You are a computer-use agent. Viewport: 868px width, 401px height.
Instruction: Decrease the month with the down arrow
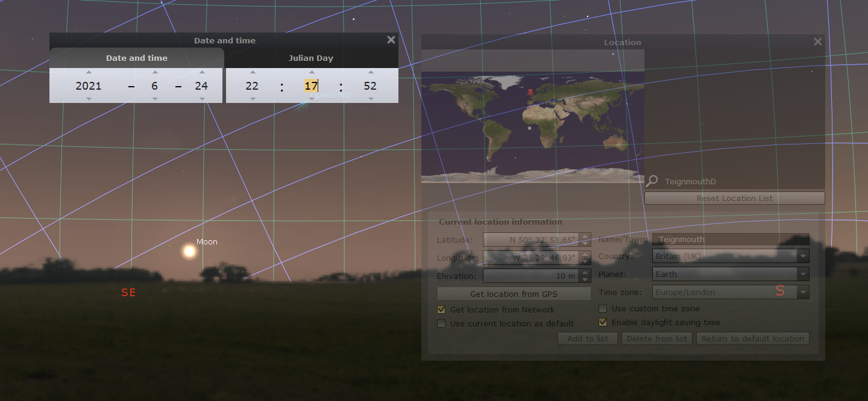click(x=155, y=99)
